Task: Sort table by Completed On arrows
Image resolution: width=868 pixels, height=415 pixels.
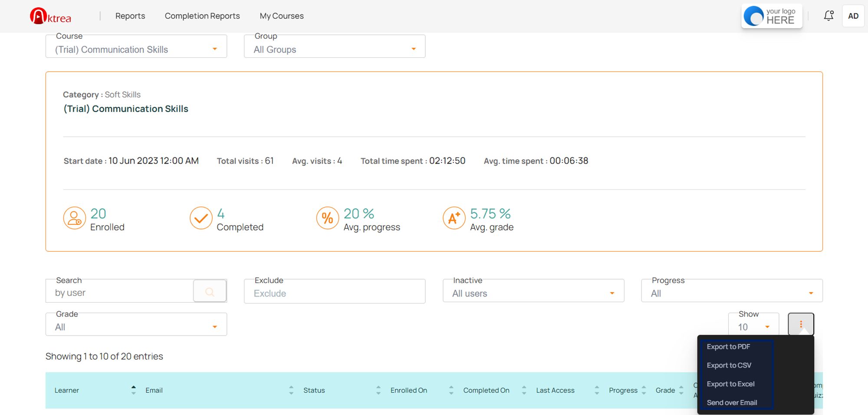Action: 524,390
